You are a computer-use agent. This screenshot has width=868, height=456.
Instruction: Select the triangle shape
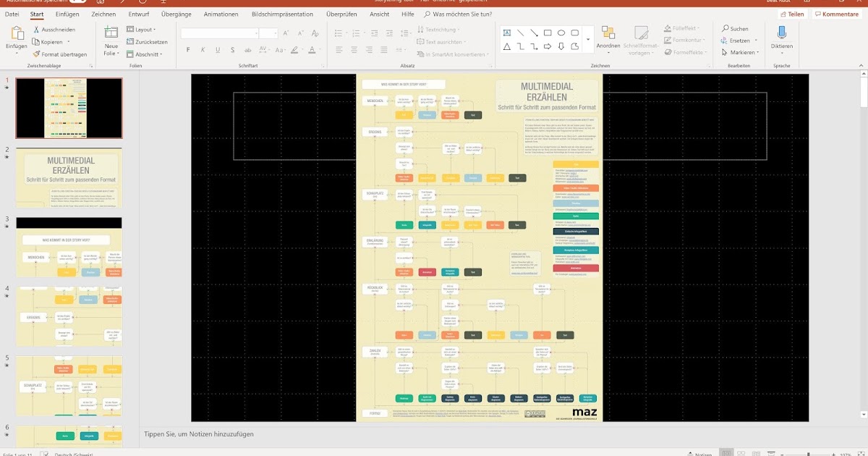point(507,46)
